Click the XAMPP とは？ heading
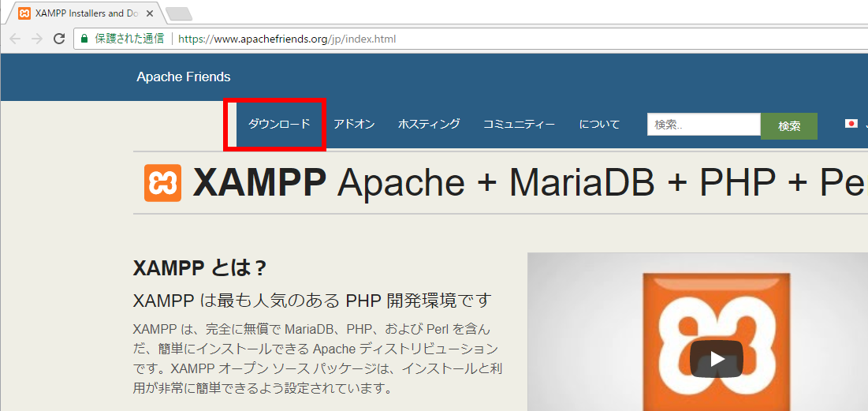Viewport: 868px width, 411px height. [x=200, y=269]
